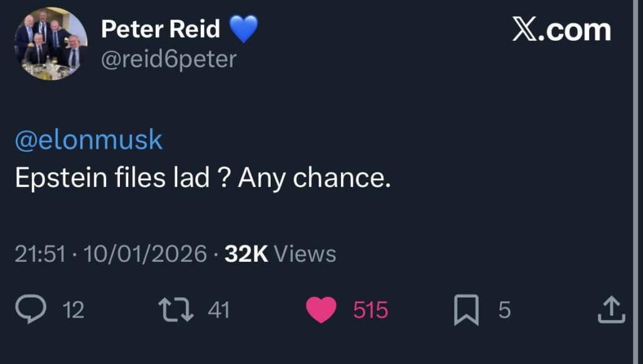643x364 pixels.
Task: Click the 5 bookmarks count
Action: (x=506, y=309)
